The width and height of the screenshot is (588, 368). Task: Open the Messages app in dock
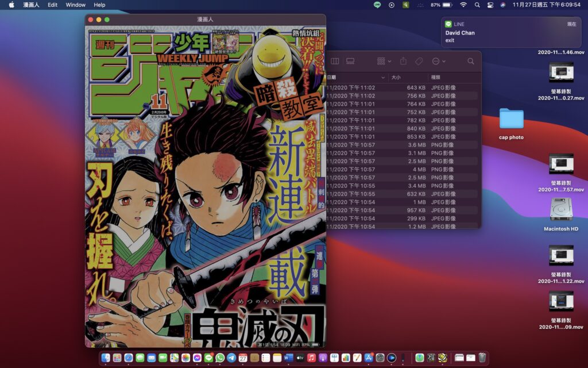click(140, 358)
